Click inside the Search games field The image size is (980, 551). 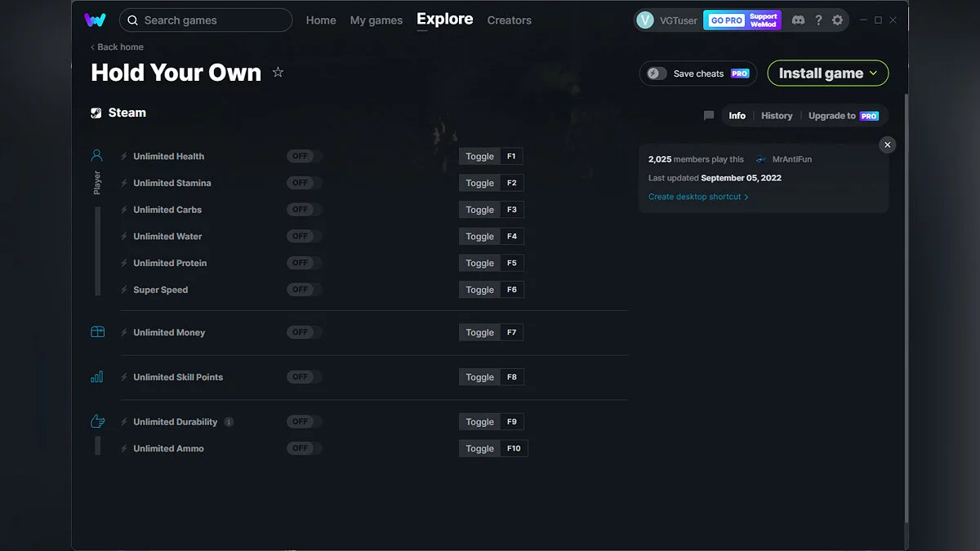[204, 20]
